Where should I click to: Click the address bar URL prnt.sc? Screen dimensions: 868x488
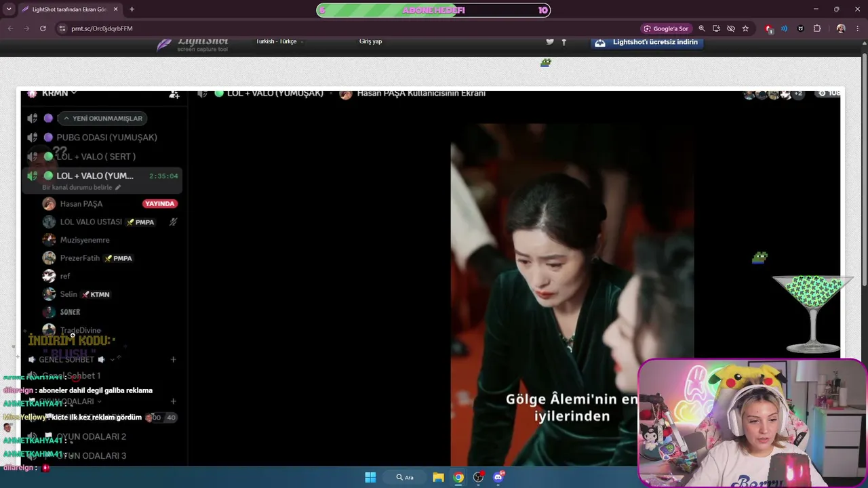tap(102, 28)
